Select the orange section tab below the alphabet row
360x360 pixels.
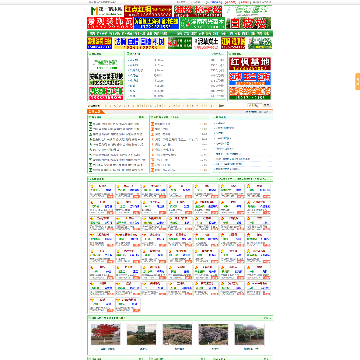click(x=96, y=112)
